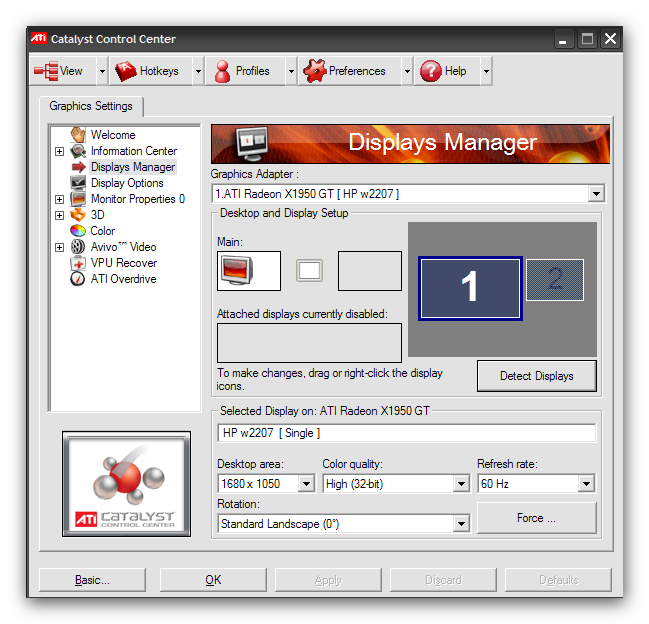Click the Force ... button
649x624 pixels.
536,518
